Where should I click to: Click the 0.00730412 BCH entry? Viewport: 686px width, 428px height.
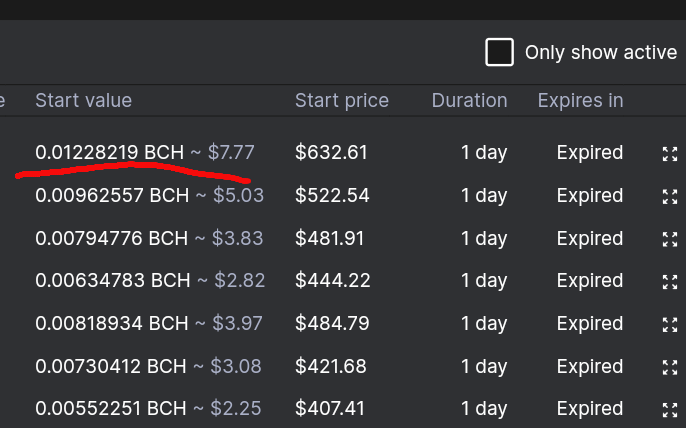tap(111, 366)
